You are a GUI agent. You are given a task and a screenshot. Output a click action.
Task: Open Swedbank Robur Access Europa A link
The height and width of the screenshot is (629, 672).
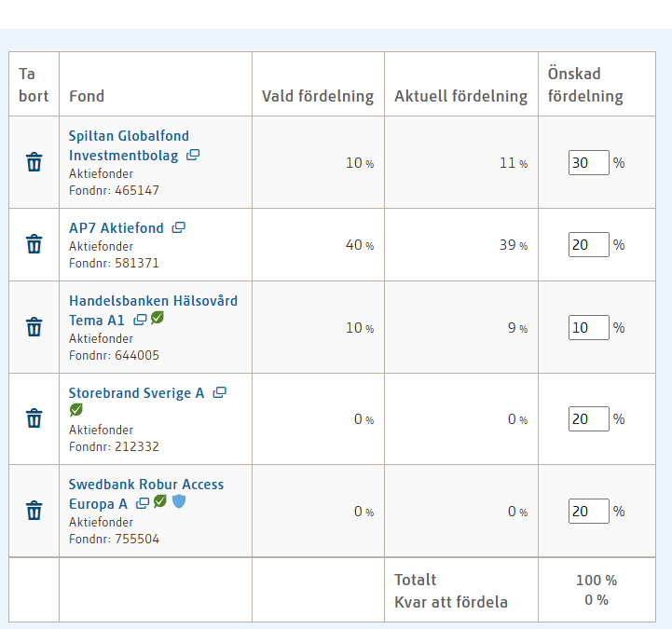[145, 485]
